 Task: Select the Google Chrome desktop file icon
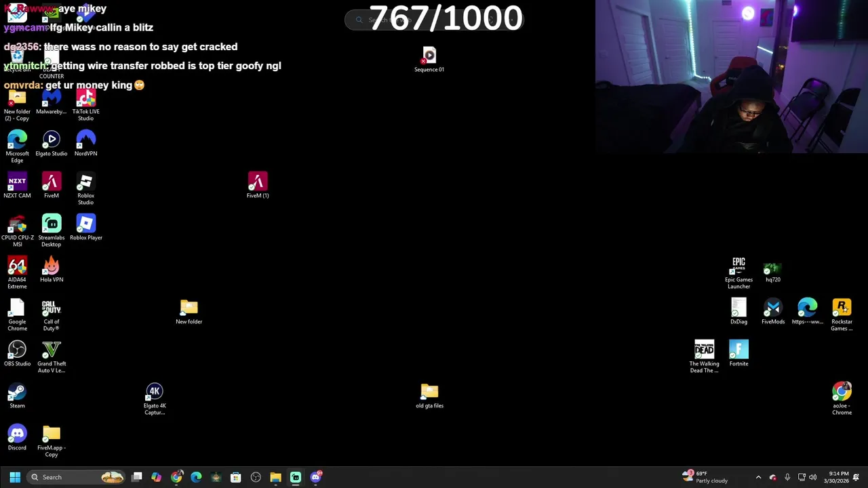coord(17,315)
